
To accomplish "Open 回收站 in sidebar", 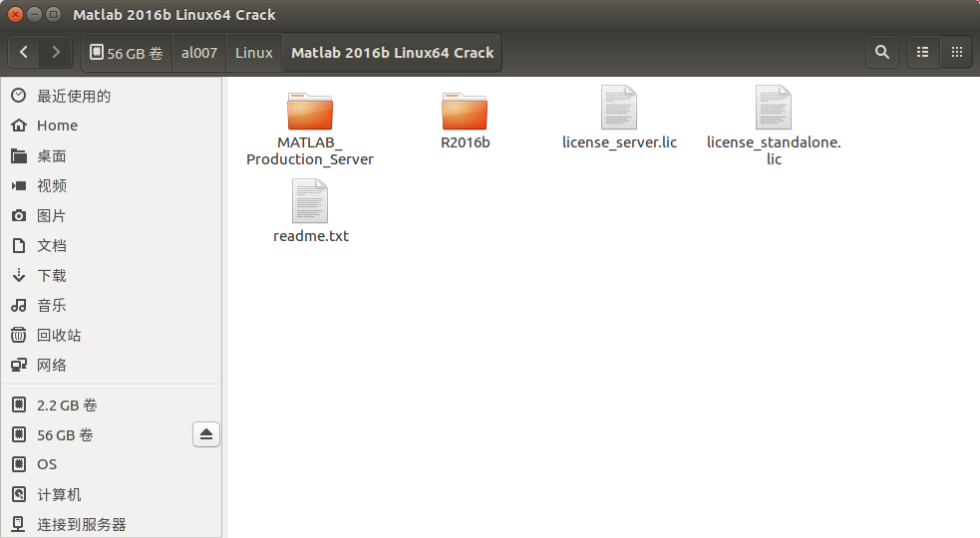I will point(112,336).
